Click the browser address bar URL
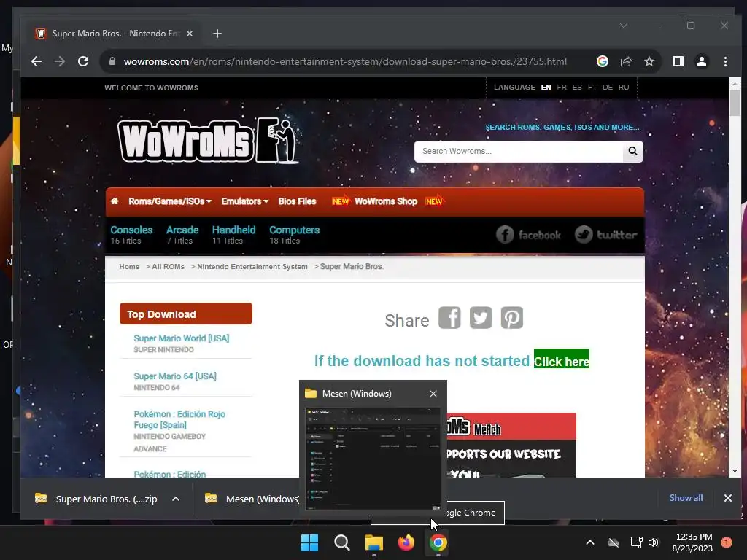Screen dimensions: 747x560 coord(345,61)
